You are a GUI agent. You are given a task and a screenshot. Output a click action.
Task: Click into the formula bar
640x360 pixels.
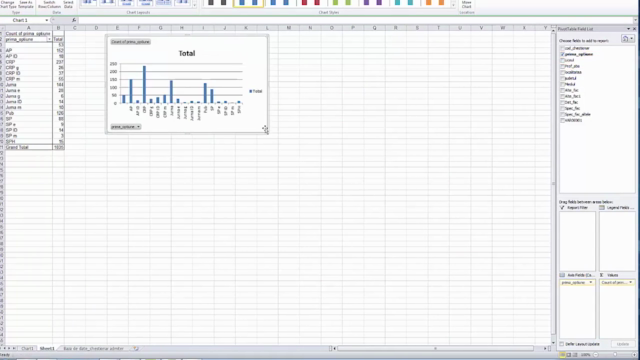point(355,20)
